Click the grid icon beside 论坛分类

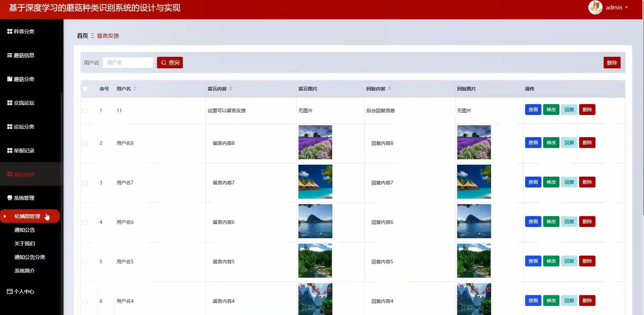click(10, 126)
